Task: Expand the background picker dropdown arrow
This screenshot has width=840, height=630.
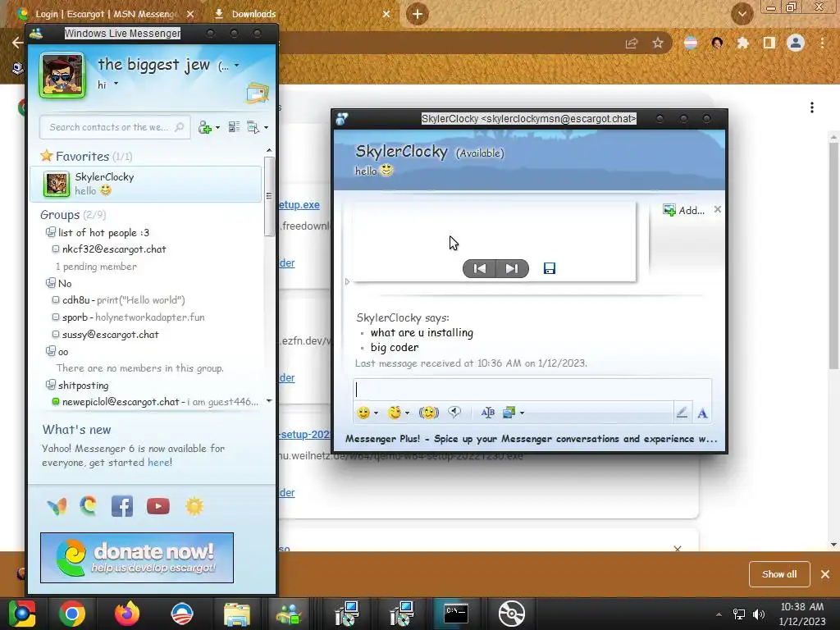Action: point(522,413)
